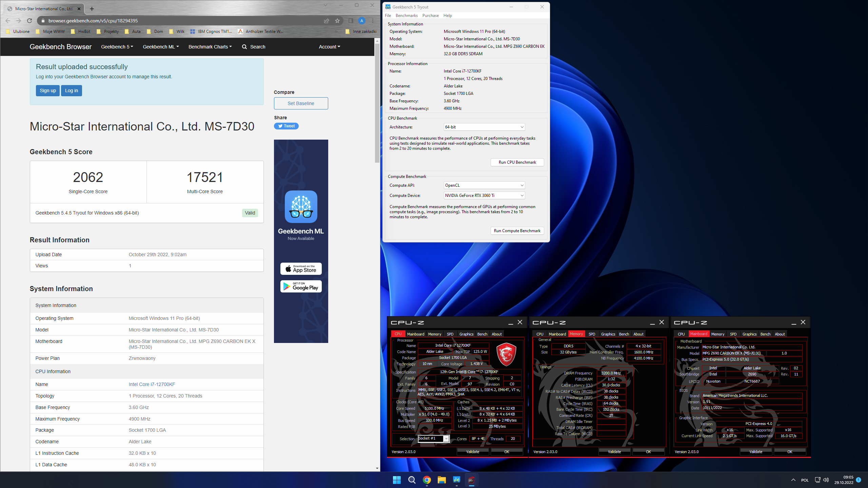Expand the Geekbench 5 navigation dropdown
868x488 pixels.
tap(117, 47)
